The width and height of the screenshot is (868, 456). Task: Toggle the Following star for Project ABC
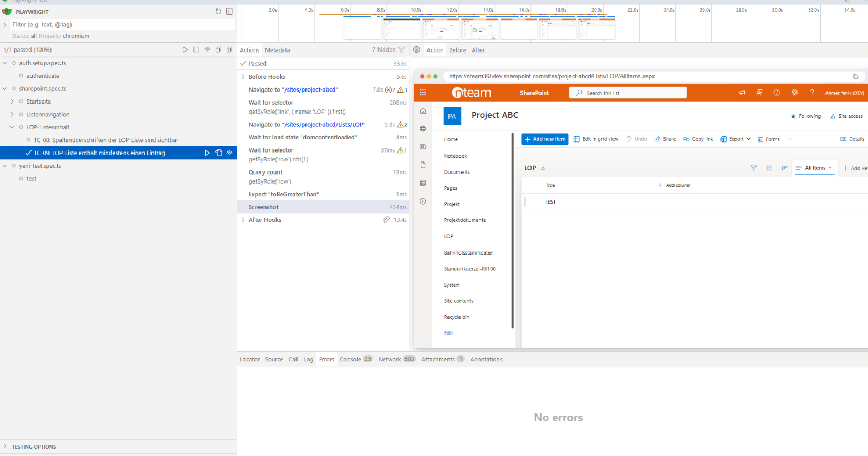point(793,116)
